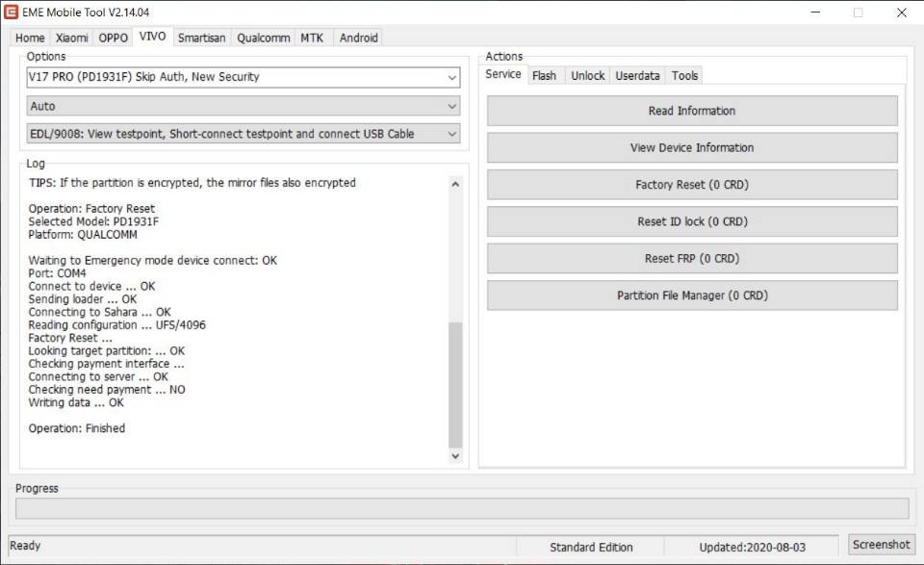Switch to the Qualcomm tab
The width and height of the screenshot is (924, 565).
[x=264, y=38]
